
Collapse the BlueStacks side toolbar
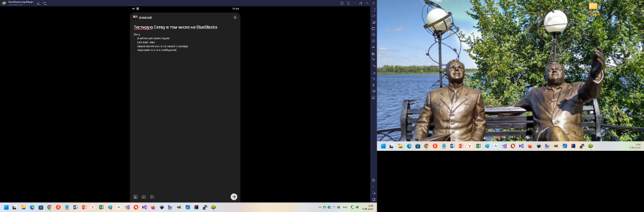click(374, 3)
